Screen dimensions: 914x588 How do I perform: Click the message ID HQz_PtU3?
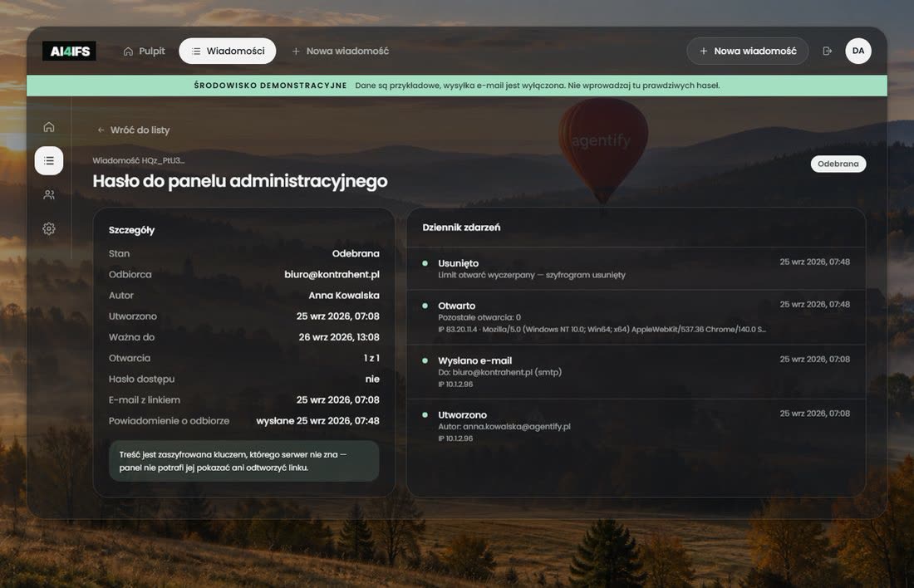(163, 160)
